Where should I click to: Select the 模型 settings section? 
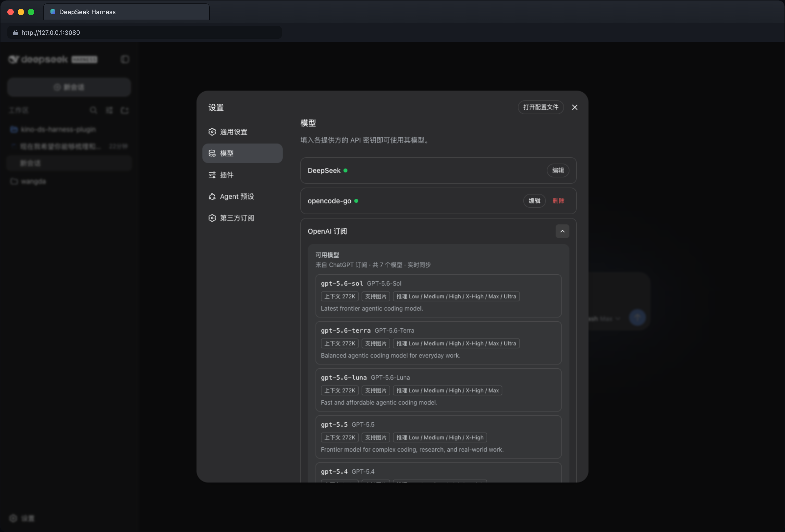pos(242,153)
